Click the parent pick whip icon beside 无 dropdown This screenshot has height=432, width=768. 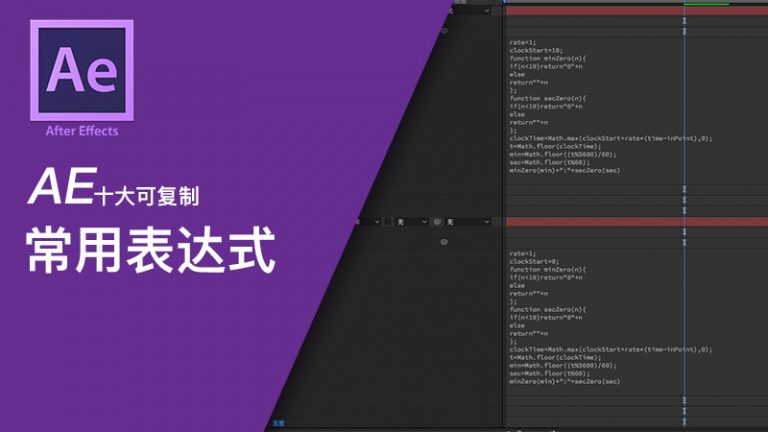coord(437,222)
